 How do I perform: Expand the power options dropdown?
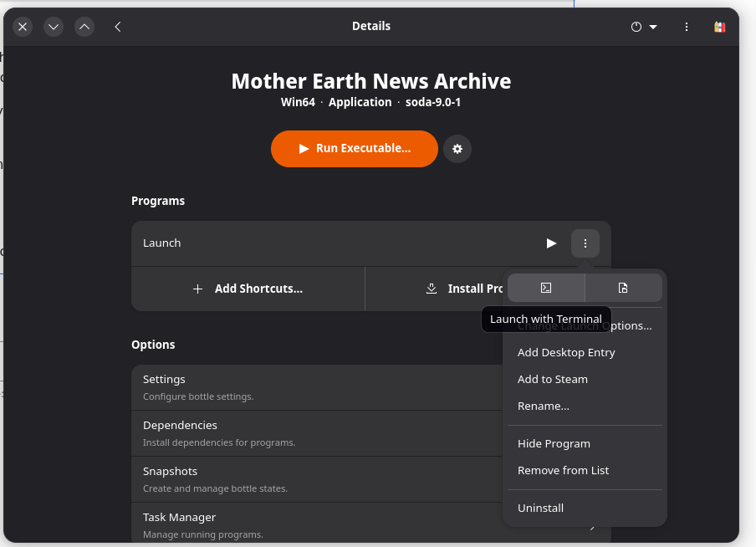(644, 27)
